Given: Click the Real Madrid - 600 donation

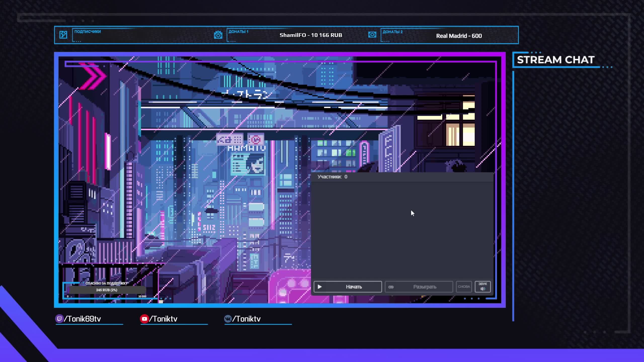Looking at the screenshot, I should (x=459, y=36).
